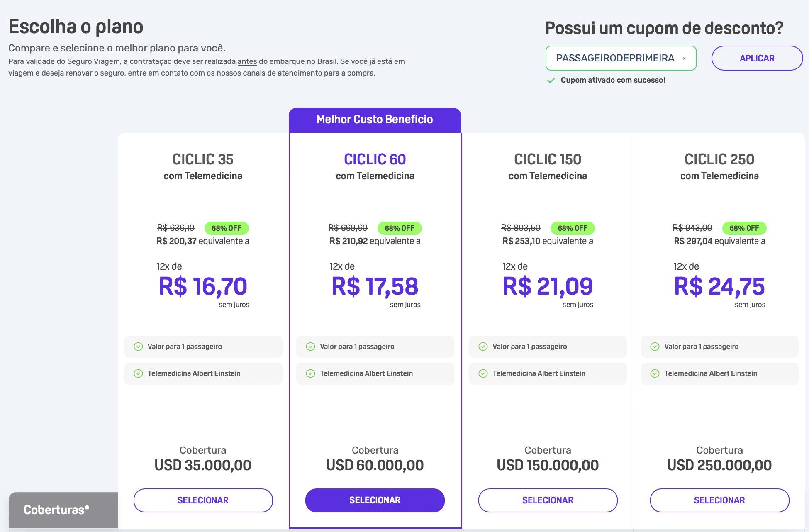Click check icon for CICLIC 35 'Valor para 1 passageiro'

138,347
